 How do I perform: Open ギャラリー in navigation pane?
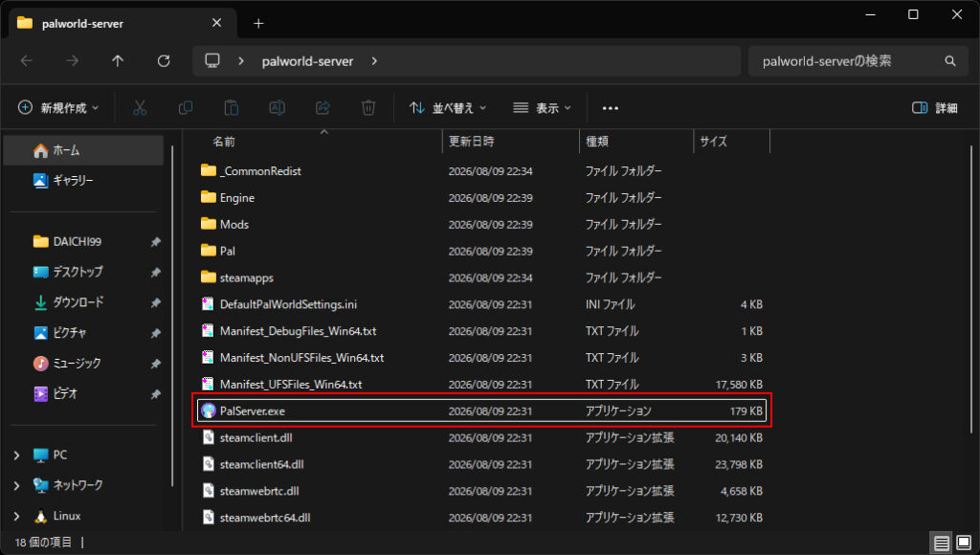click(84, 181)
